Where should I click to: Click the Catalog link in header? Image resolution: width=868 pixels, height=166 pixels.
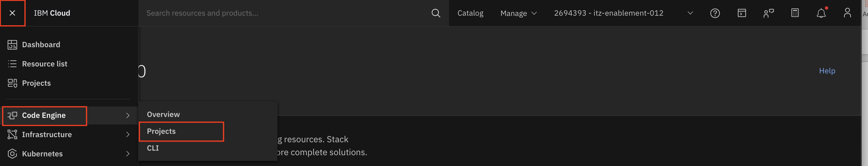click(x=470, y=13)
